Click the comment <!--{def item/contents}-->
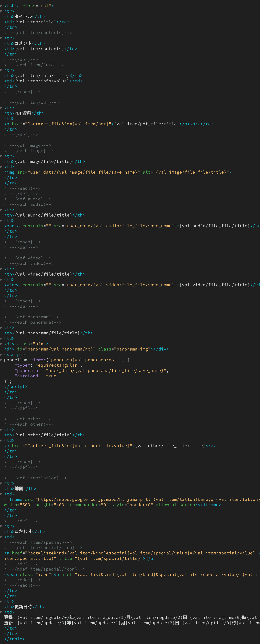Viewport: 260px width, 644px height. [38, 33]
